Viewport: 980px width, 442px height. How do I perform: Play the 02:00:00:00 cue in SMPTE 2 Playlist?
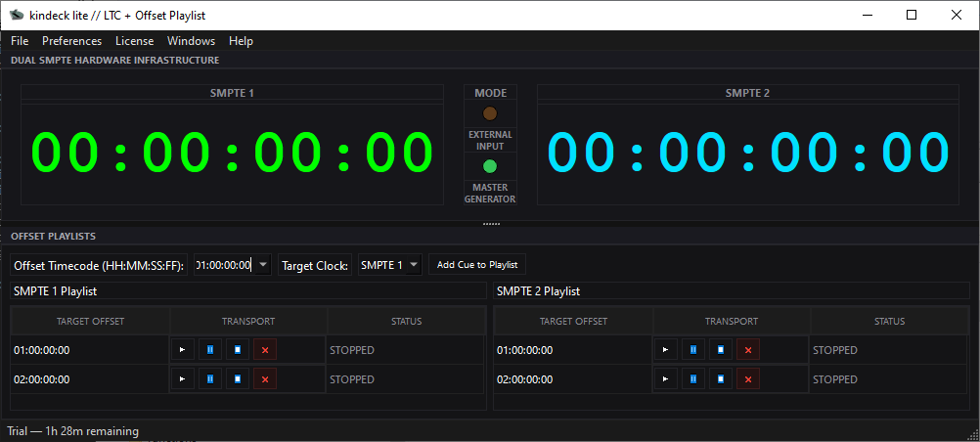click(666, 378)
